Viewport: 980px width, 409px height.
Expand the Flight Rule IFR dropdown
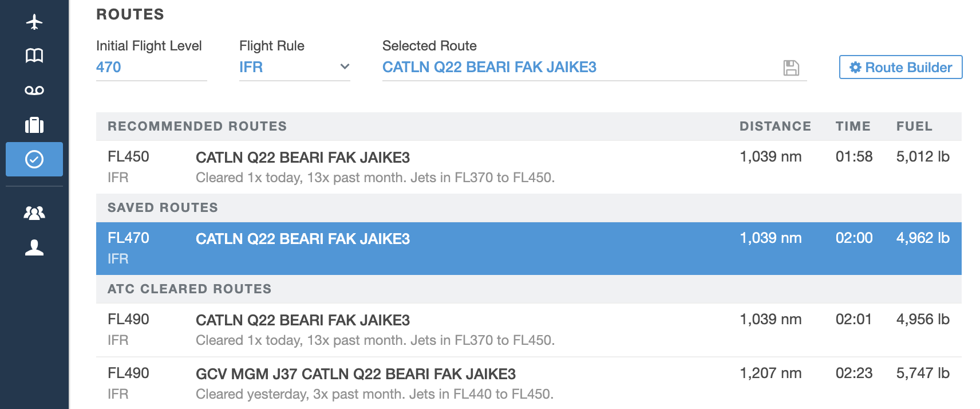tap(294, 67)
